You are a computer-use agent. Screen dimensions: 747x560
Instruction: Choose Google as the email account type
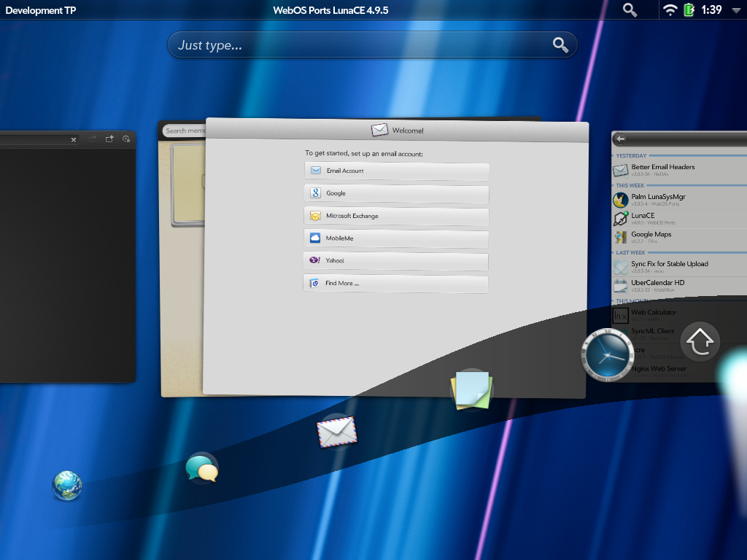pos(396,193)
